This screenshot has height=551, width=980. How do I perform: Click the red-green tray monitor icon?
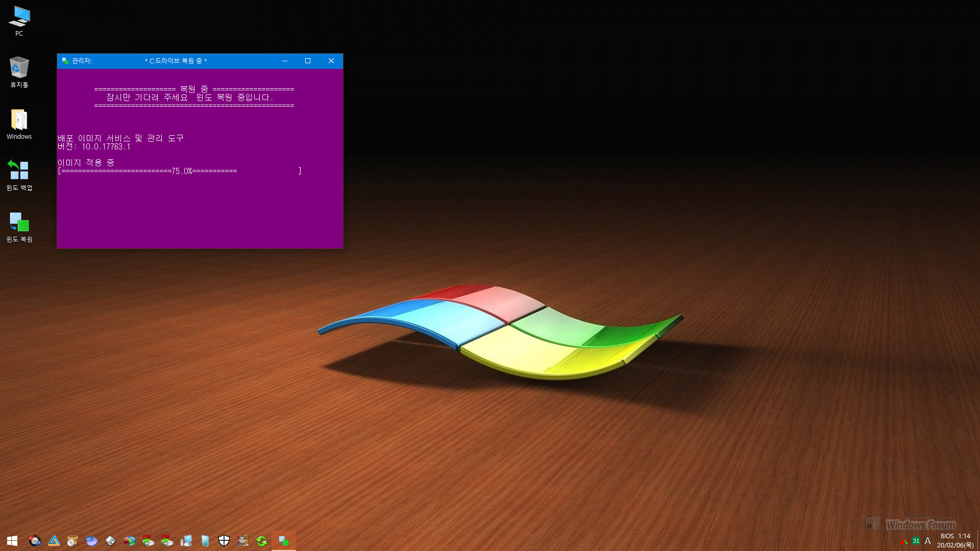pos(904,541)
